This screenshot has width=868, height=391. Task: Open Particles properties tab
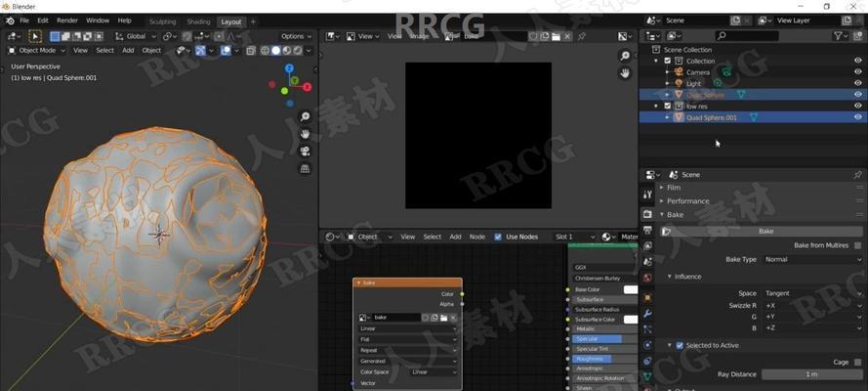(647, 329)
